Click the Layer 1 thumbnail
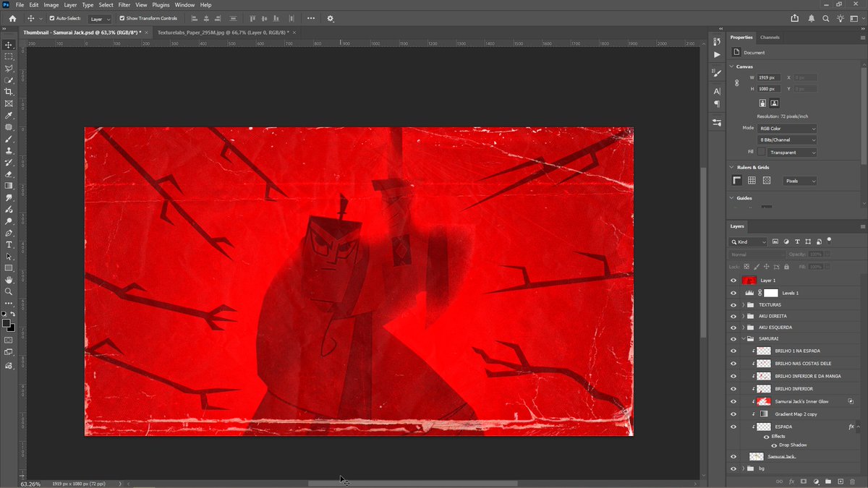The width and height of the screenshot is (868, 488). pyautogui.click(x=749, y=281)
